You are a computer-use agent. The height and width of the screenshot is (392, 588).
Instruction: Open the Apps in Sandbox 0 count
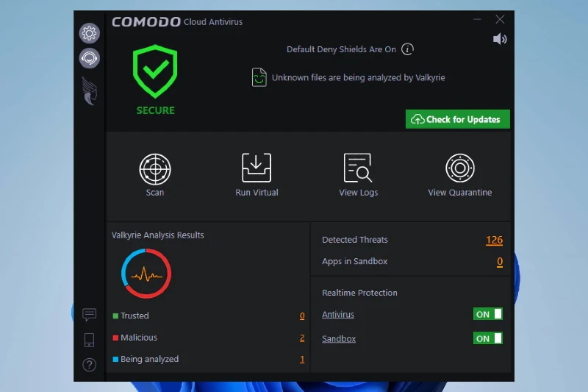500,262
